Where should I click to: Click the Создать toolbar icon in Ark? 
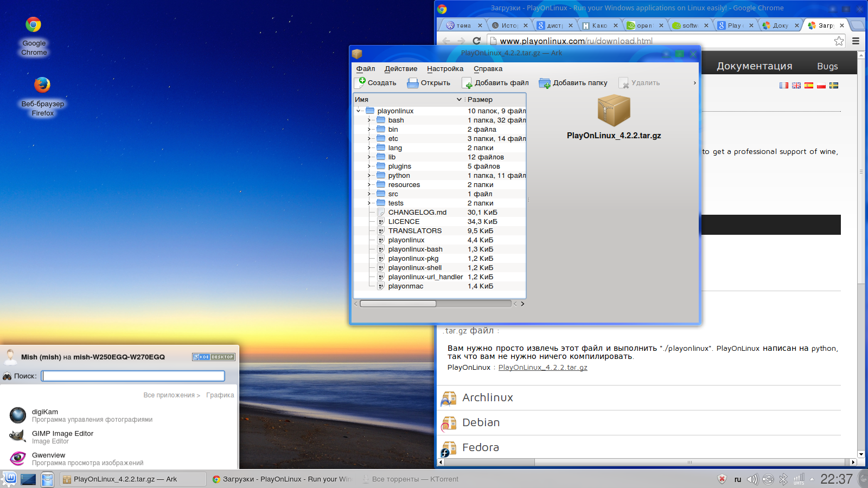[x=361, y=82]
